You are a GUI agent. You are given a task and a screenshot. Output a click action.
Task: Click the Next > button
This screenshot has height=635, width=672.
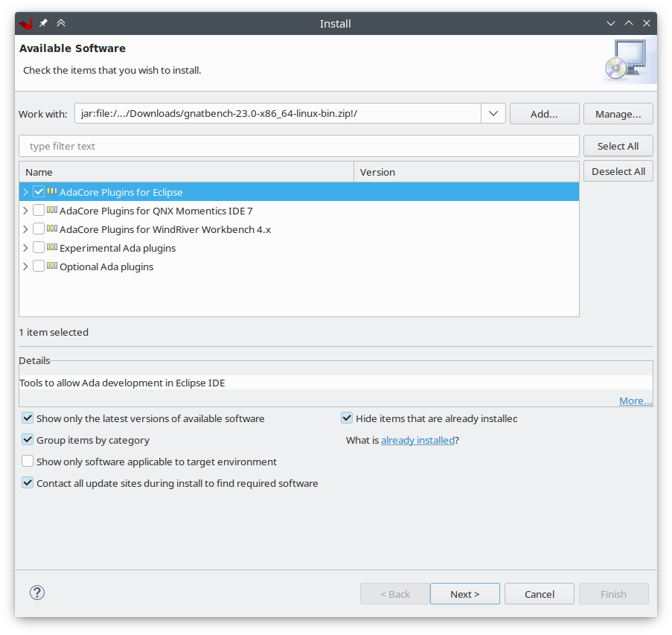point(465,594)
